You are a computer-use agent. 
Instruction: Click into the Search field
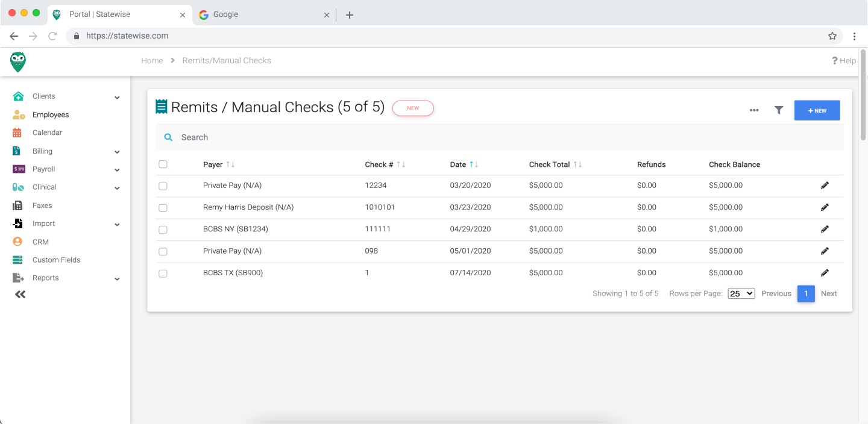pyautogui.click(x=499, y=137)
